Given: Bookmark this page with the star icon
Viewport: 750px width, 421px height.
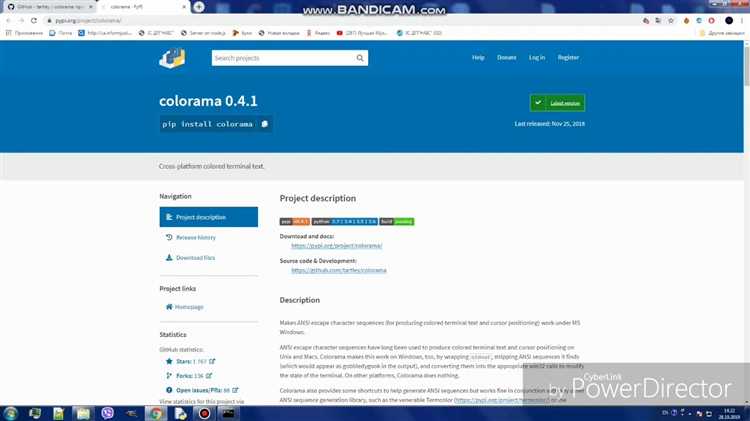Looking at the screenshot, I should [x=671, y=21].
